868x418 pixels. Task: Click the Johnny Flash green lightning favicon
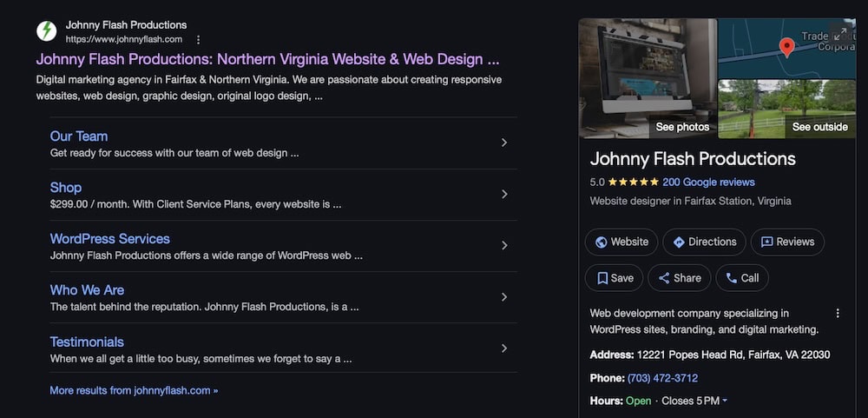47,30
